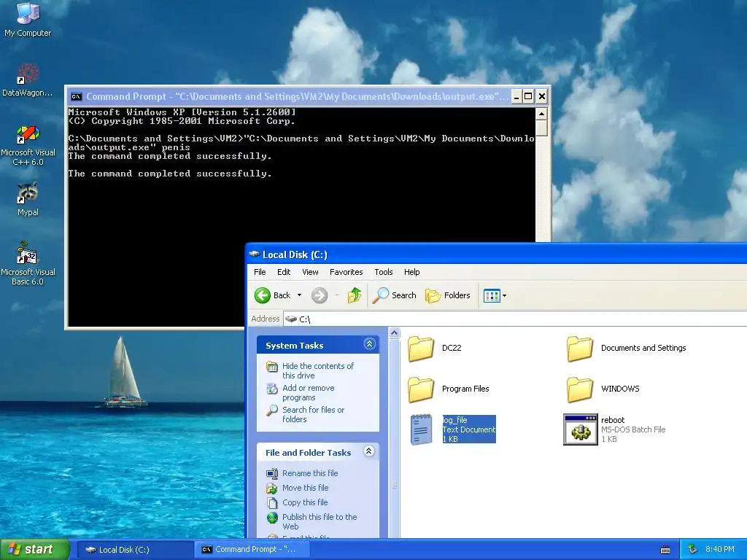Select the Mypal raccoon desktop icon
Image resolution: width=747 pixels, height=560 pixels.
coord(28,199)
